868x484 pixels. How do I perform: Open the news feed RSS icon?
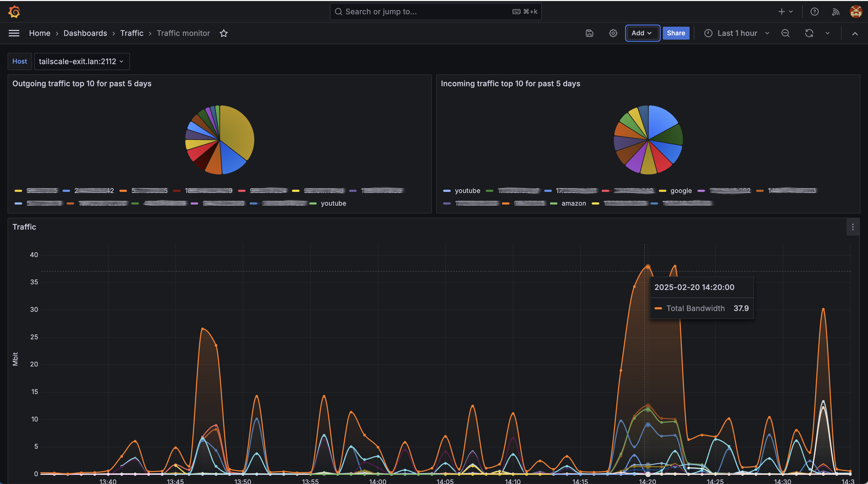(x=835, y=12)
